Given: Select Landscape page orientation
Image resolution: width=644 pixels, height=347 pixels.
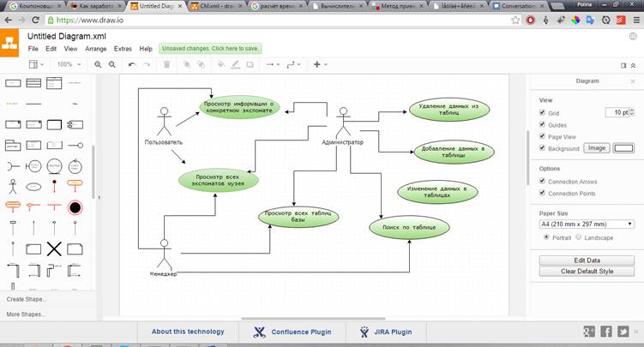Looking at the screenshot, I should [579, 237].
